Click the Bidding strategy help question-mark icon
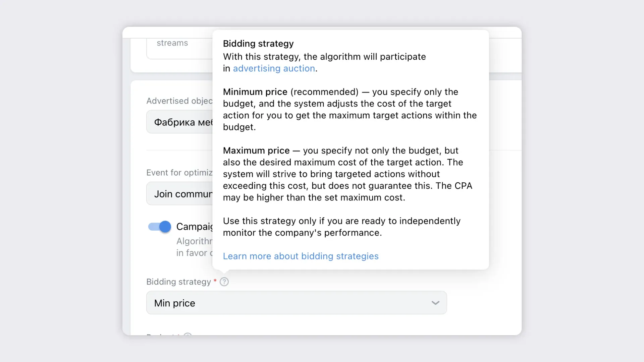644x362 pixels. click(224, 282)
